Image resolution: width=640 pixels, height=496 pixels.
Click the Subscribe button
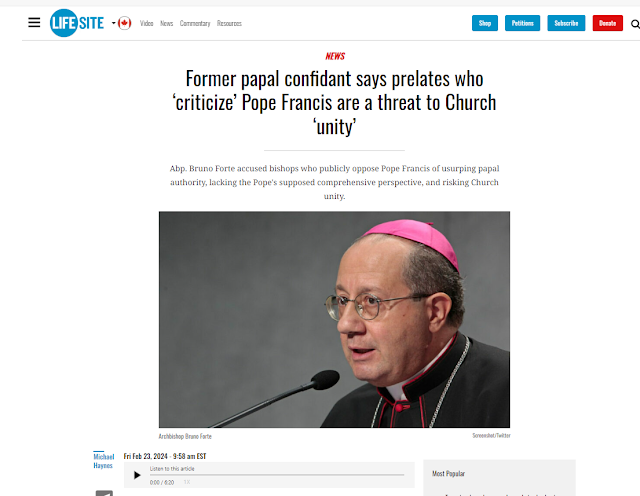pyautogui.click(x=566, y=23)
